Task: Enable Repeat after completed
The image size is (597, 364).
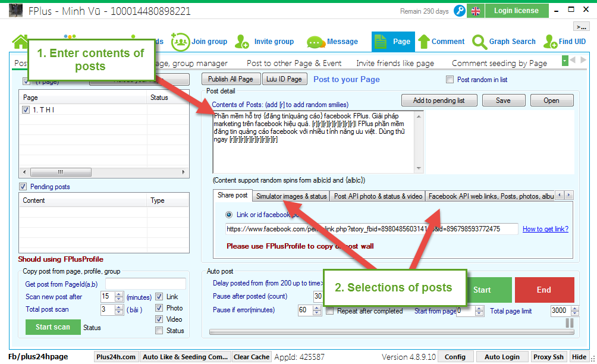Action: point(330,311)
